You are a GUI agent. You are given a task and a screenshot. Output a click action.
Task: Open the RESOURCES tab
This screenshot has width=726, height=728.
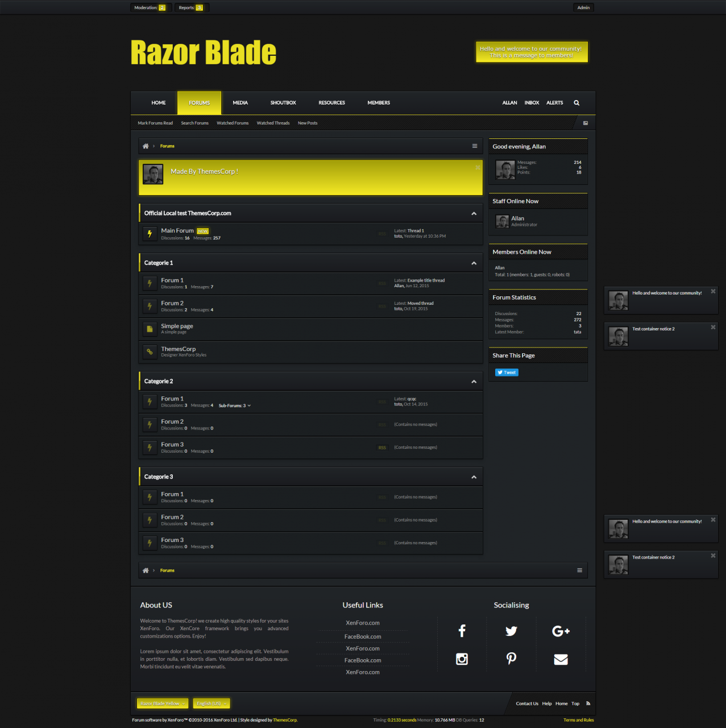(331, 103)
